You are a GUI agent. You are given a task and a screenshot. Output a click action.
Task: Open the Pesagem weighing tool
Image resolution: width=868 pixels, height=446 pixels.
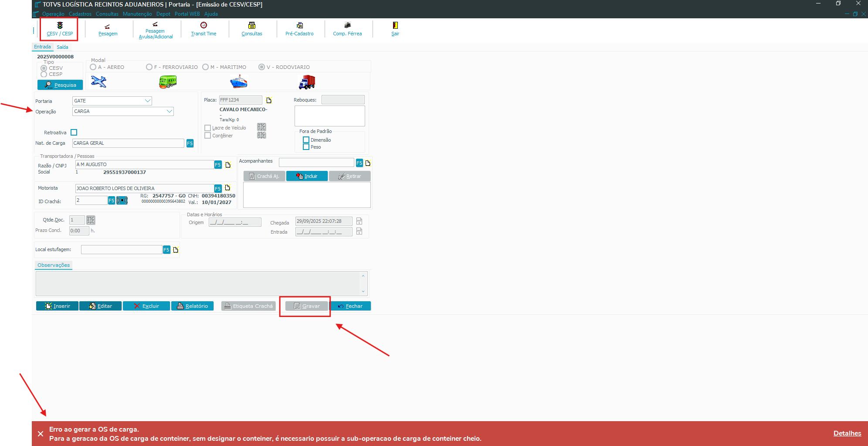[x=108, y=30]
